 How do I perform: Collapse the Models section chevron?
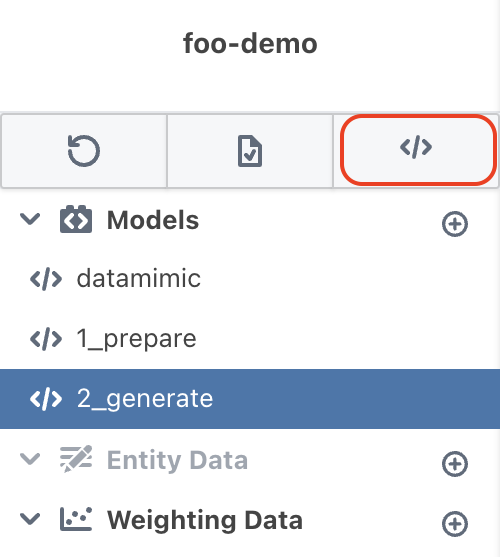pos(30,219)
